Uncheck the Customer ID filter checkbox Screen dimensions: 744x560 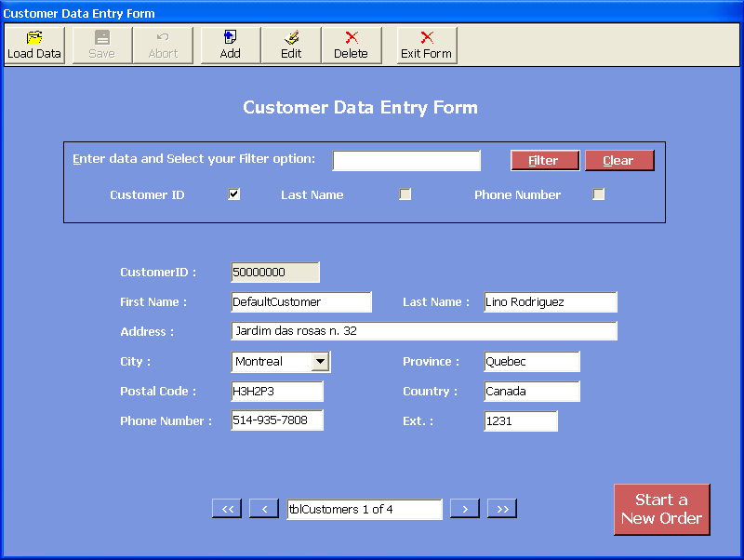234,194
